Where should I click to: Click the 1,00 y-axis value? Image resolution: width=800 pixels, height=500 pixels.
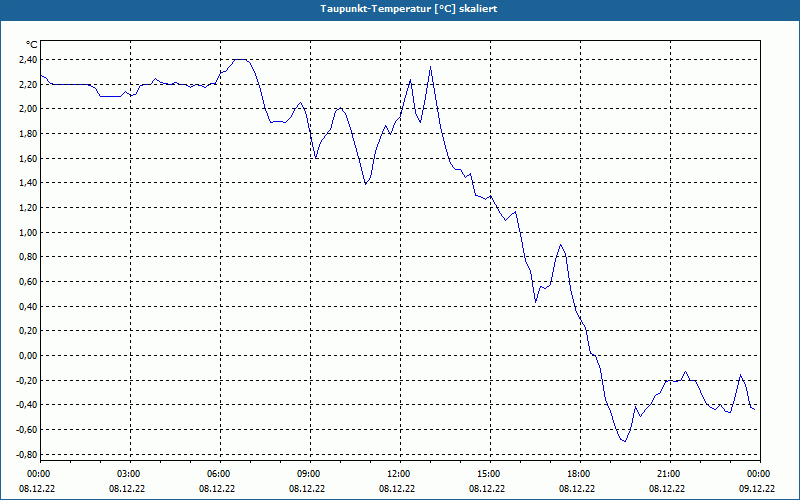(27, 232)
